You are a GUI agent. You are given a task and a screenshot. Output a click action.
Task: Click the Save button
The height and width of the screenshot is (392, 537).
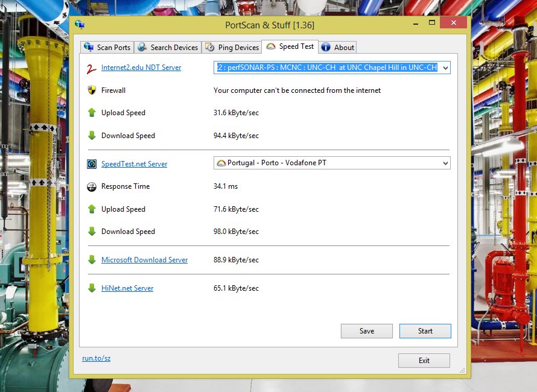coord(367,331)
